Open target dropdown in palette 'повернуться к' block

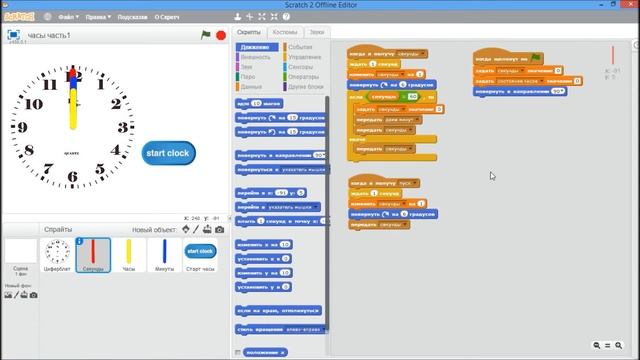point(304,170)
